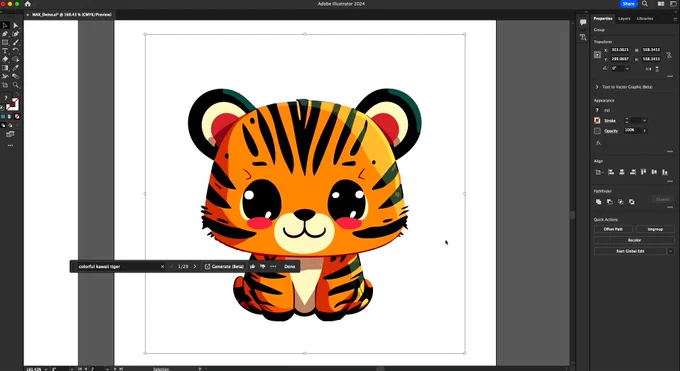The width and height of the screenshot is (680, 371).
Task: Toggle flip horizontal in Transform
Action: 648,69
